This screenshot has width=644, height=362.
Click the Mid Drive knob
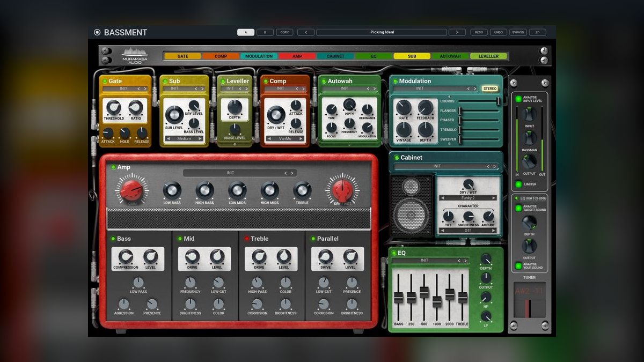click(x=192, y=257)
